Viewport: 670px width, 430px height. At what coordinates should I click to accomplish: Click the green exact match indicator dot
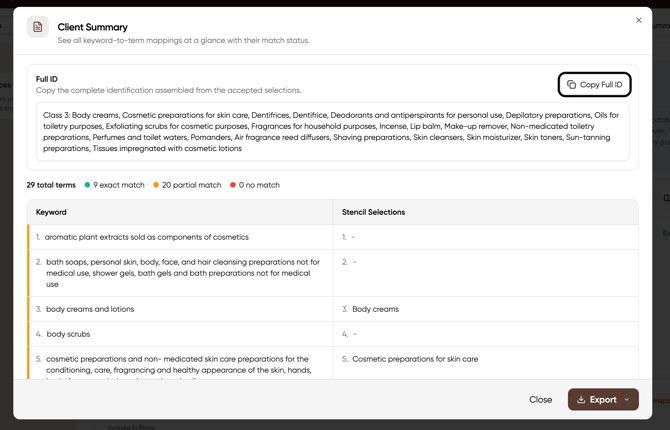pos(87,185)
